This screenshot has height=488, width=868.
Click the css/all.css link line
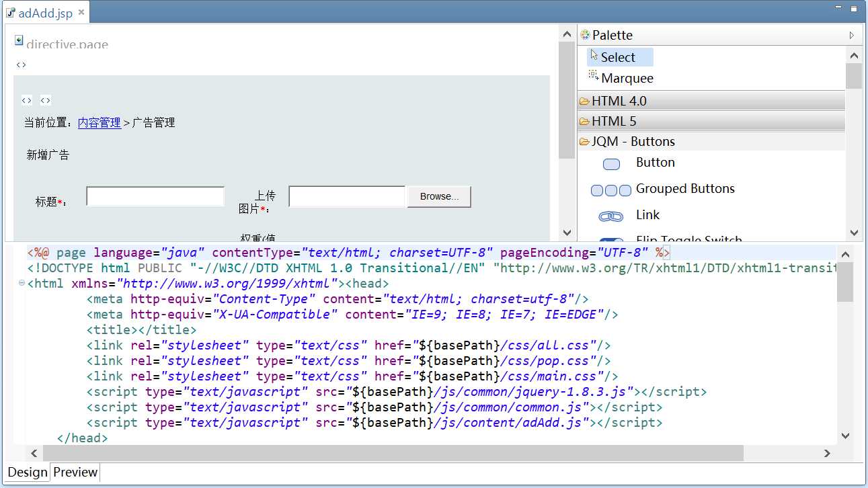348,345
